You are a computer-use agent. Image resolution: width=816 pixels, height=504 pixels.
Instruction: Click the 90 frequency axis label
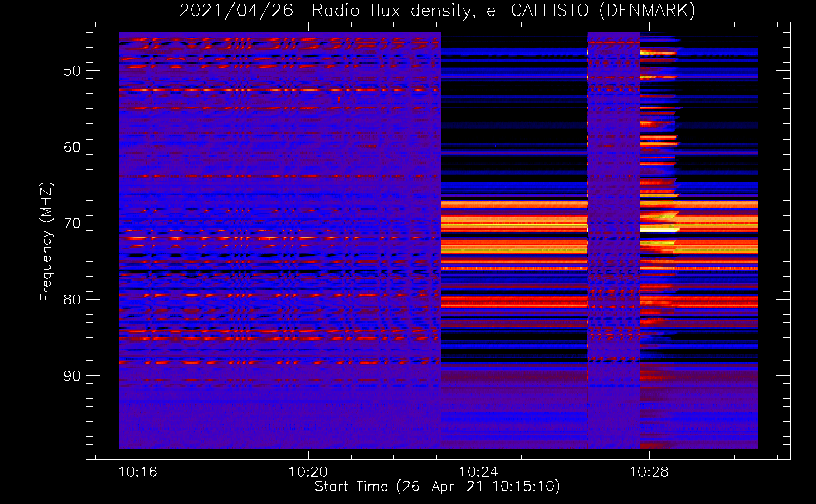point(72,376)
